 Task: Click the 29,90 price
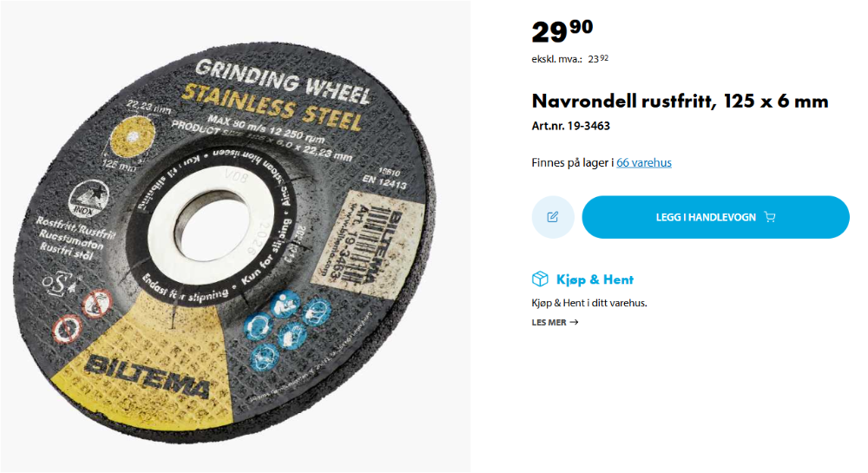[562, 31]
